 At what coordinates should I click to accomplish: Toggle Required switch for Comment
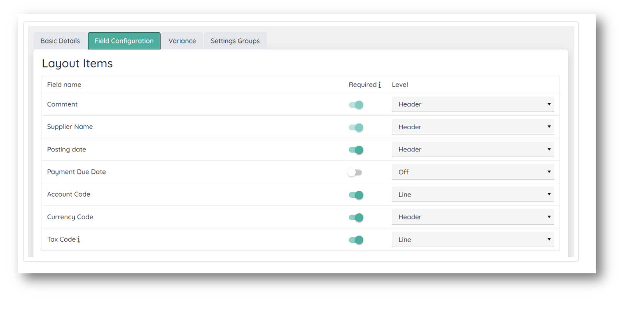point(356,105)
